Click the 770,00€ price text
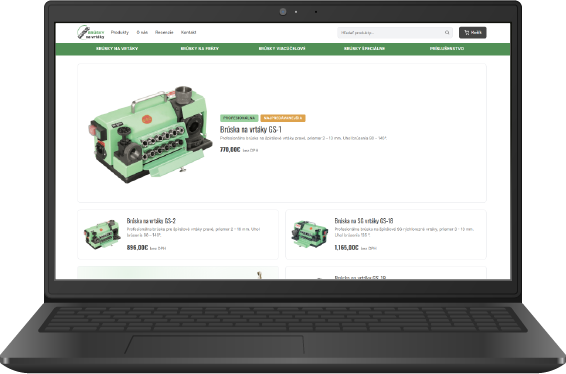The height and width of the screenshot is (374, 566). [x=230, y=149]
